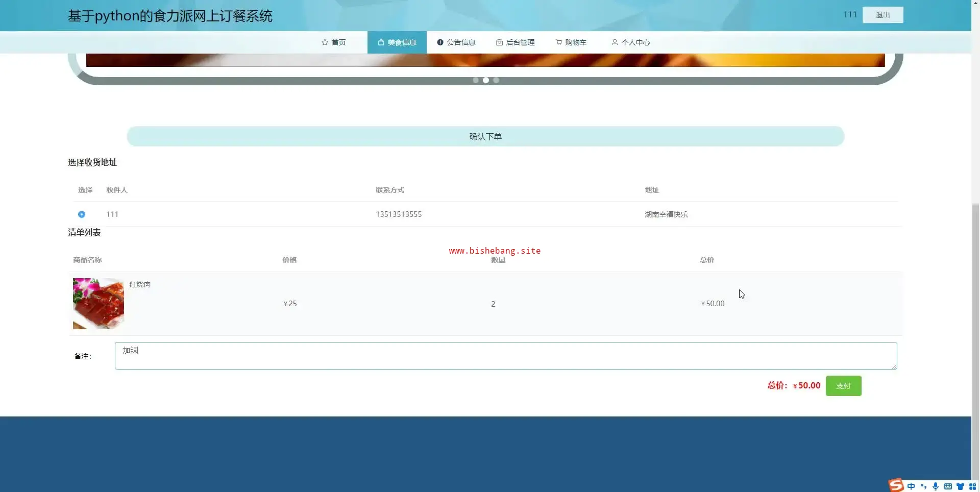Click the 数量 column header
The image size is (980, 492).
click(498, 260)
